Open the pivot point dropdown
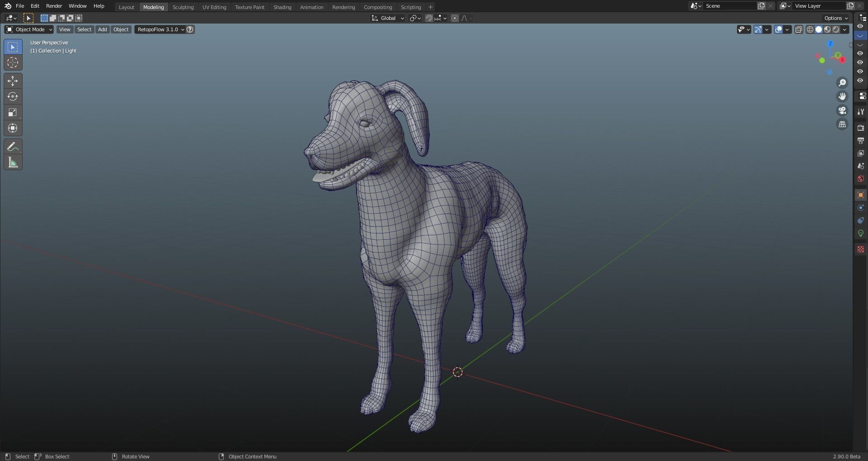 pyautogui.click(x=415, y=18)
